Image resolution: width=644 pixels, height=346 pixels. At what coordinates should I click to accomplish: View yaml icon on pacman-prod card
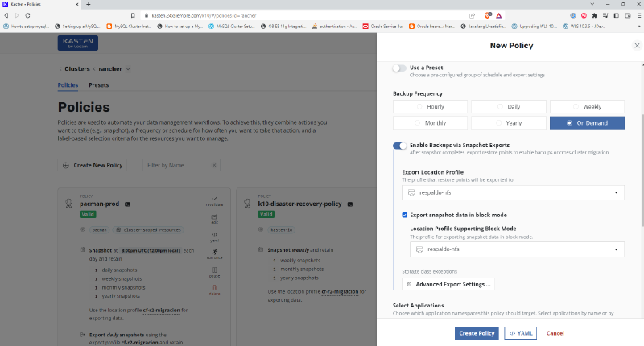[x=214, y=237]
